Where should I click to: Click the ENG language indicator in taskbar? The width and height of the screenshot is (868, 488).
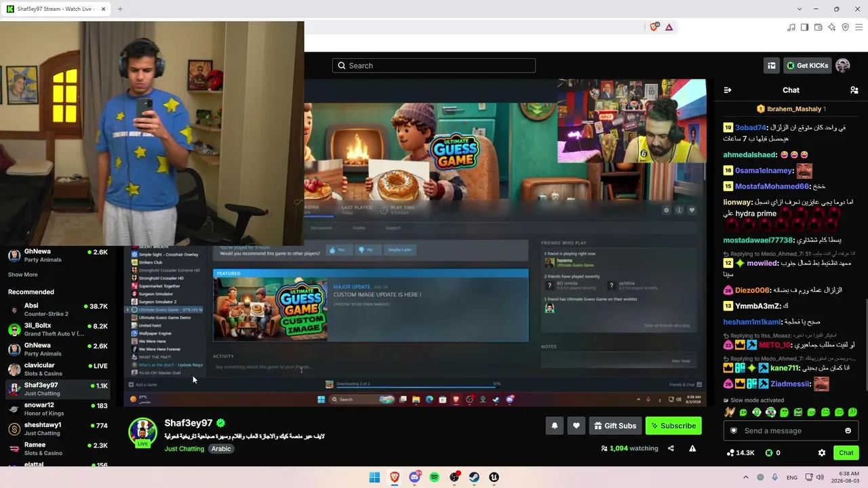pyautogui.click(x=792, y=477)
